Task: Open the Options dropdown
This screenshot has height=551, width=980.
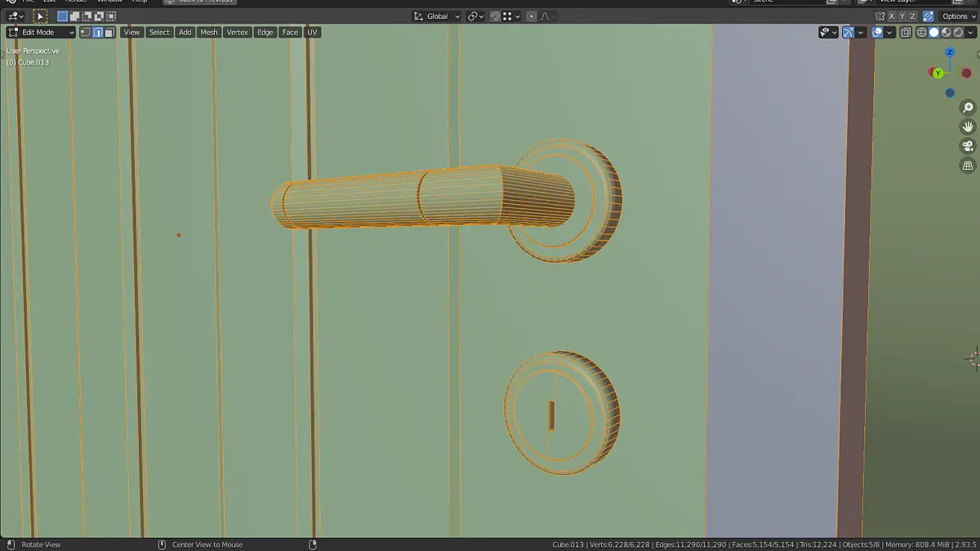Action: (959, 16)
